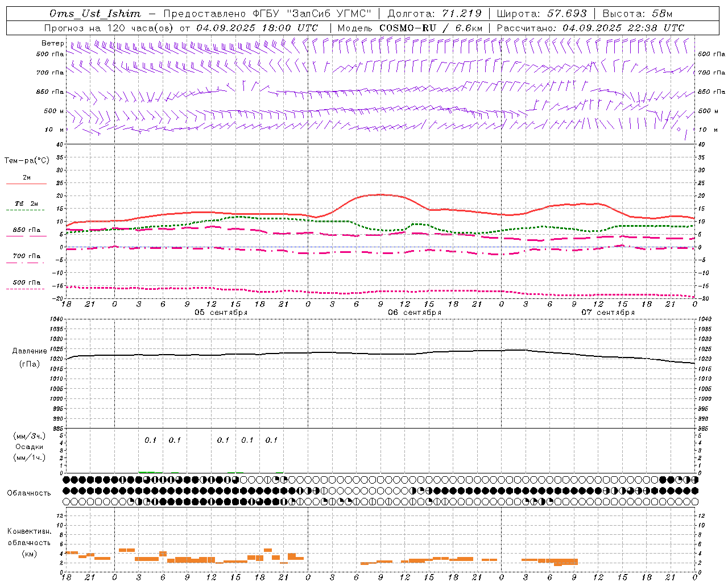Click the 500 м wind level label on left
The image size is (728, 582).
click(x=54, y=111)
